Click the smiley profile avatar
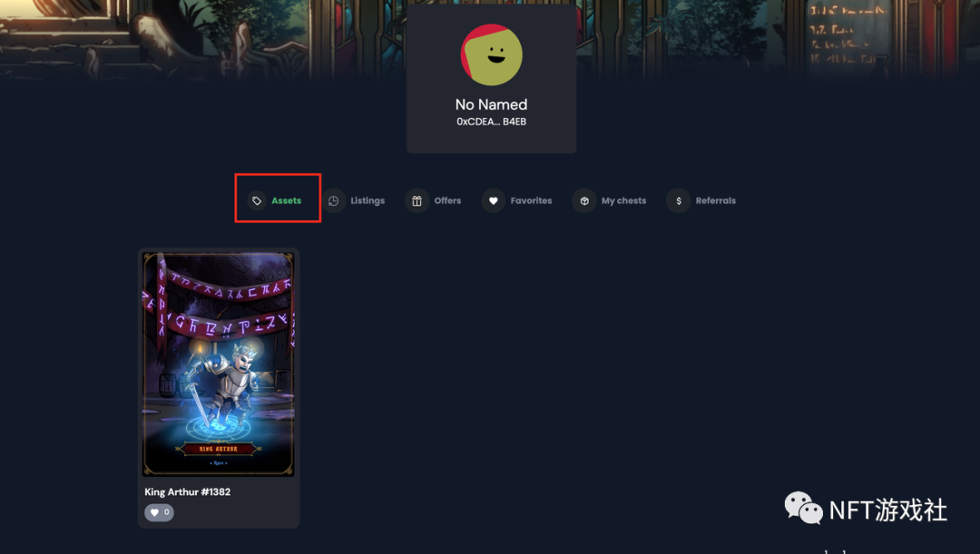The height and width of the screenshot is (554, 980). [x=491, y=55]
